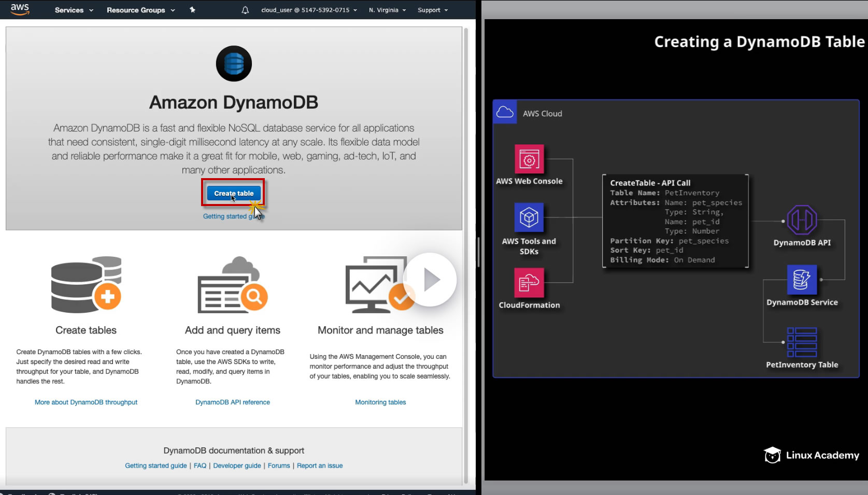Viewport: 868px width, 495px height.
Task: Select the DynamoDB Service icon
Action: 802,280
